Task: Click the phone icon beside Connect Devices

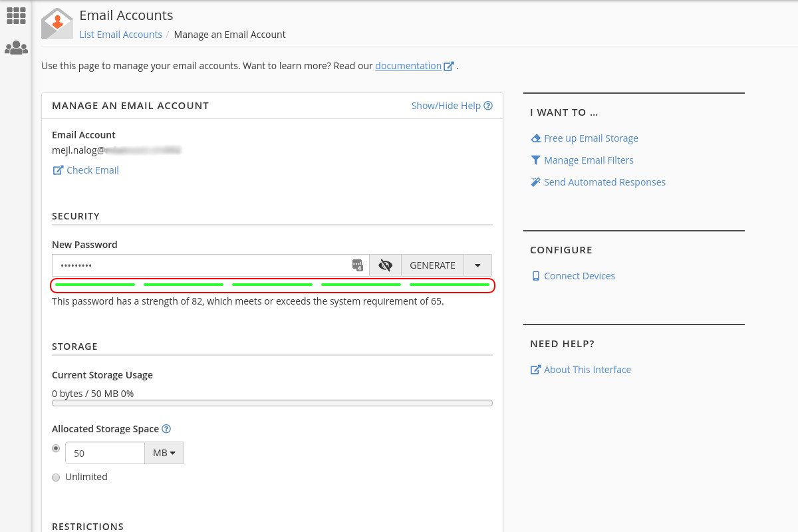Action: pyautogui.click(x=535, y=276)
